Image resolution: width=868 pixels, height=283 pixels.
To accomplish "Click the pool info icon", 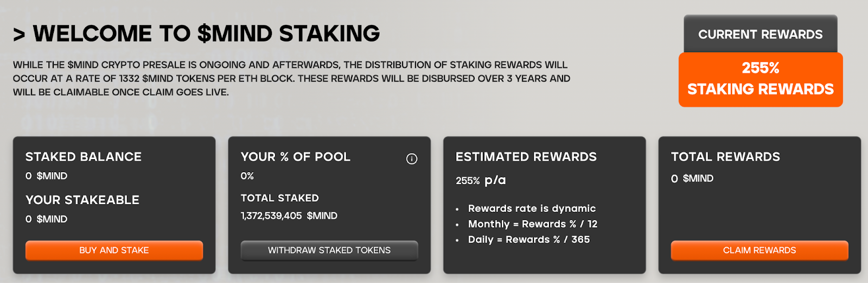I will (x=412, y=159).
